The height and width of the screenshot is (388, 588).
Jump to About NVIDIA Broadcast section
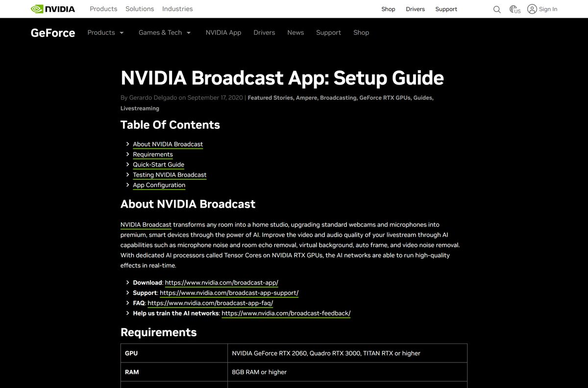(x=168, y=144)
